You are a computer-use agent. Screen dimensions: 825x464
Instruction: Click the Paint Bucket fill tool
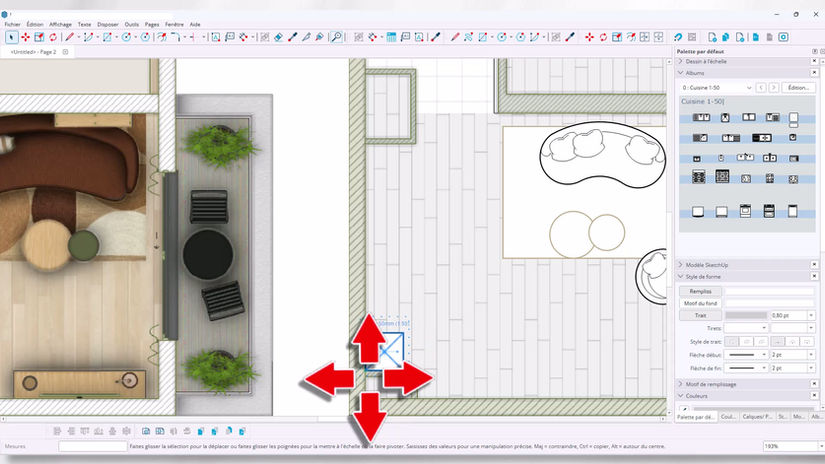coord(319,37)
